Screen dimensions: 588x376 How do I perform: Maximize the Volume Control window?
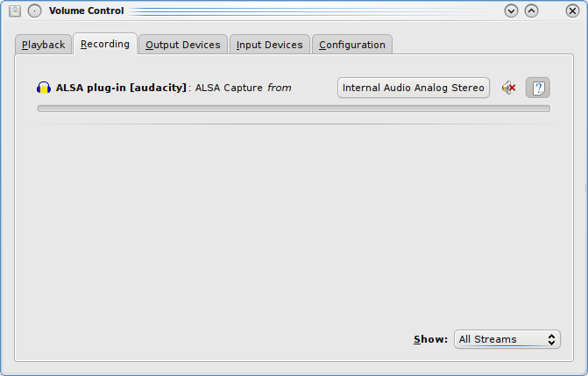(531, 11)
